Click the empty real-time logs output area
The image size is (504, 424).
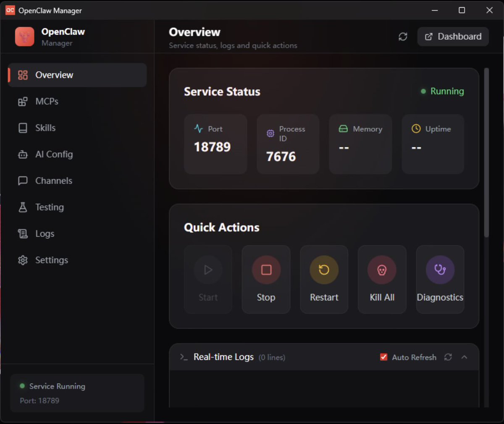(x=324, y=388)
